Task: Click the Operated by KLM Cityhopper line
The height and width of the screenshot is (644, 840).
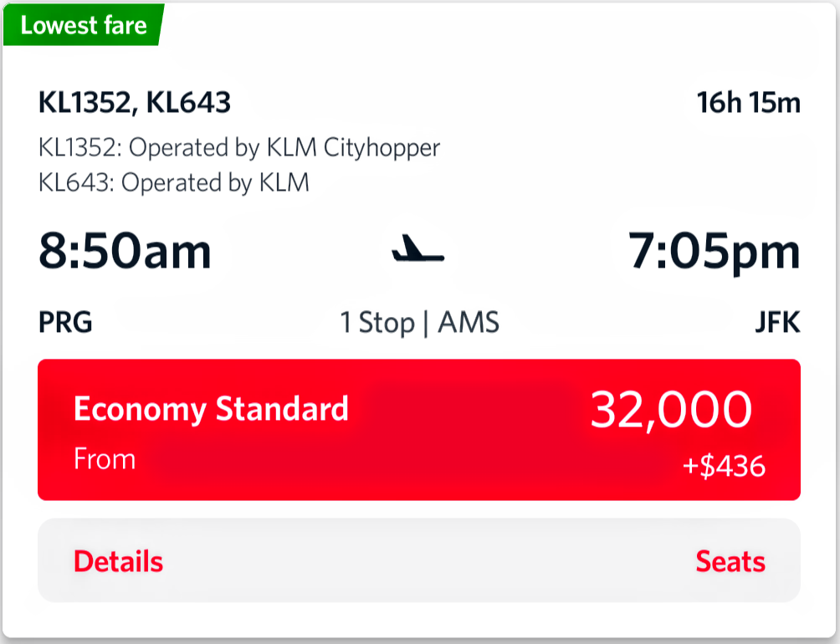Action: [239, 148]
